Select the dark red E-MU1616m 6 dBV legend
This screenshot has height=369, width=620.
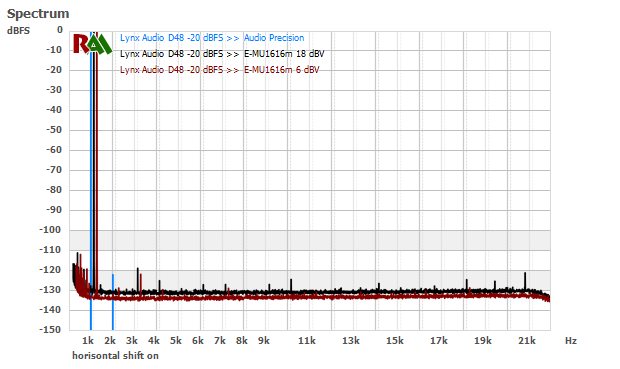point(219,70)
